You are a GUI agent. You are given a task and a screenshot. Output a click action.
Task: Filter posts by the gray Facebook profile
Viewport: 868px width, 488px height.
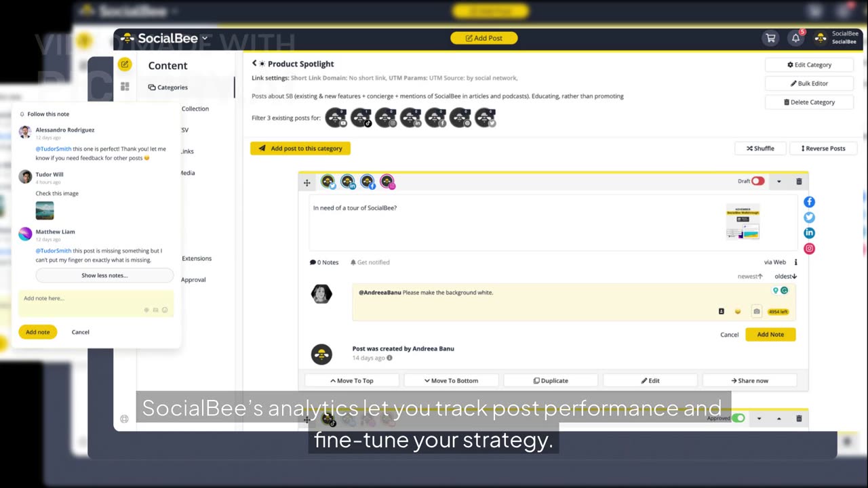(435, 118)
